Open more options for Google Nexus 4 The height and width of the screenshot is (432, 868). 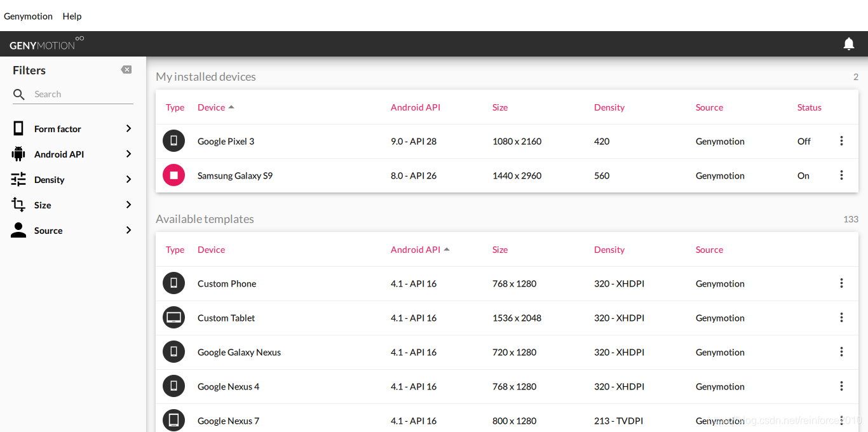[x=841, y=386]
